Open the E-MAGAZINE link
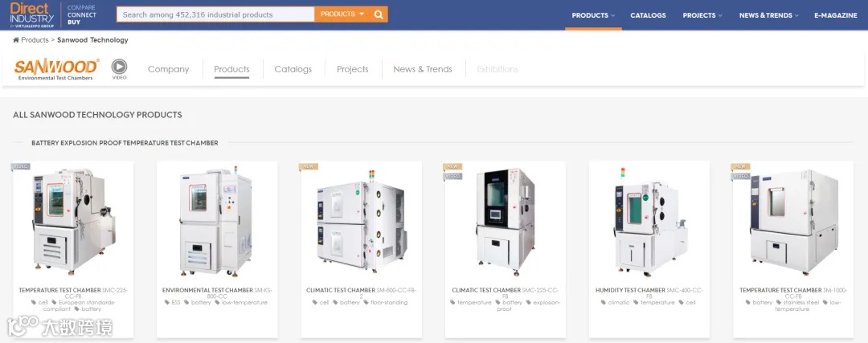This screenshot has height=343, width=868. point(835,15)
